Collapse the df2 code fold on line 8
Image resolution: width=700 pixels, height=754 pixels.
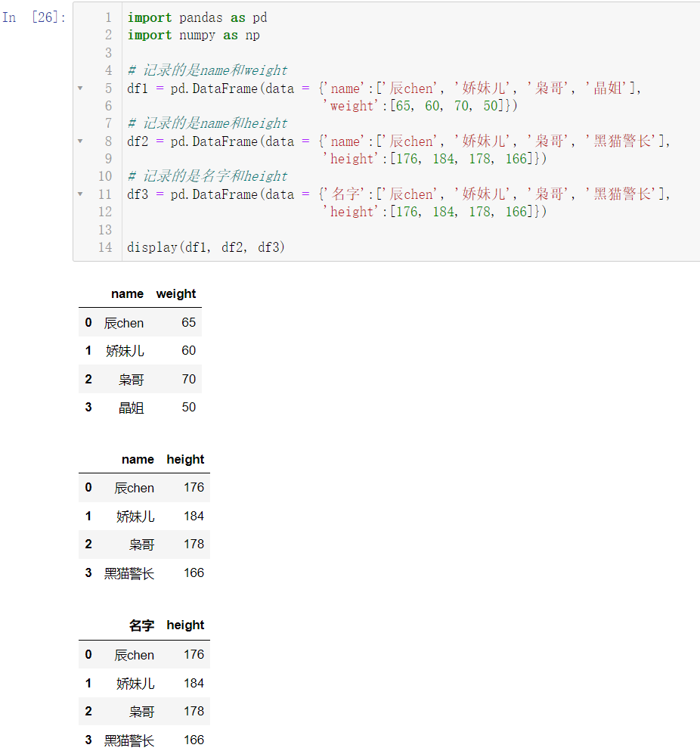point(80,141)
